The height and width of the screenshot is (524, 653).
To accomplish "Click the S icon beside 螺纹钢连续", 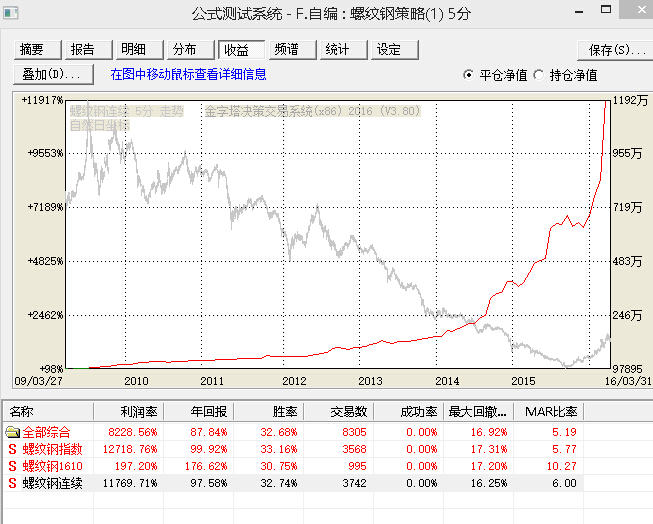I will tap(12, 483).
